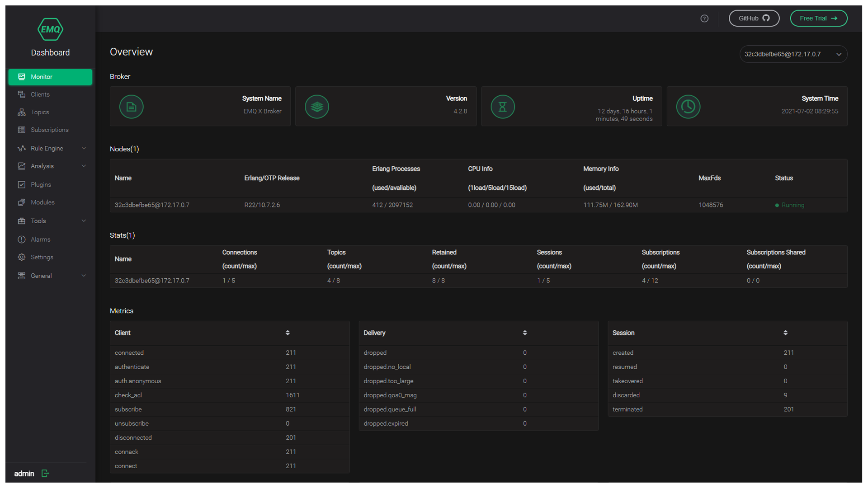868x488 pixels.
Task: Click the System Name document icon
Action: click(x=131, y=107)
